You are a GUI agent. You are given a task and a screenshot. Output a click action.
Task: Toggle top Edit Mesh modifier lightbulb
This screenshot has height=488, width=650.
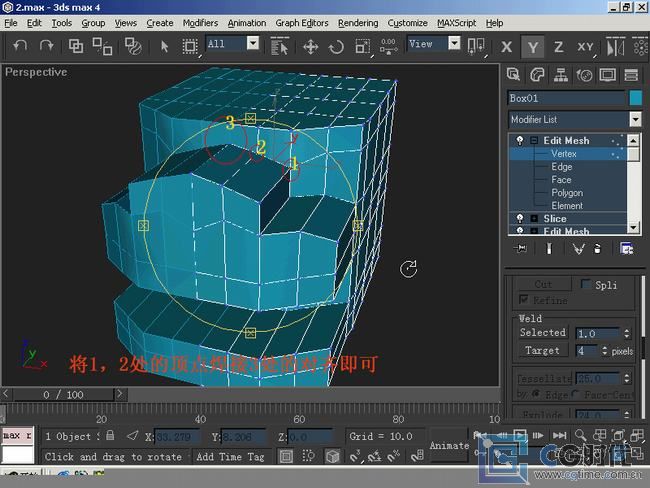[520, 140]
